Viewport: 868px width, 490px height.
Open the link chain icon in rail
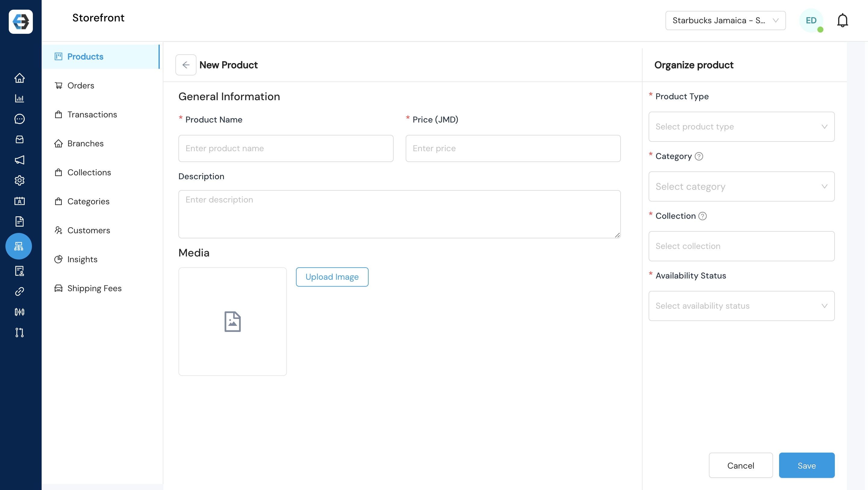point(19,291)
